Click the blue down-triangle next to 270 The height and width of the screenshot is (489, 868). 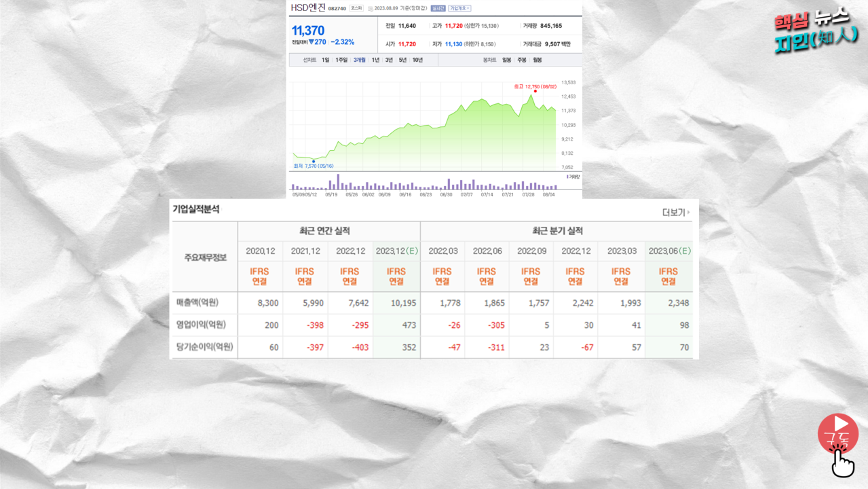[x=312, y=41]
